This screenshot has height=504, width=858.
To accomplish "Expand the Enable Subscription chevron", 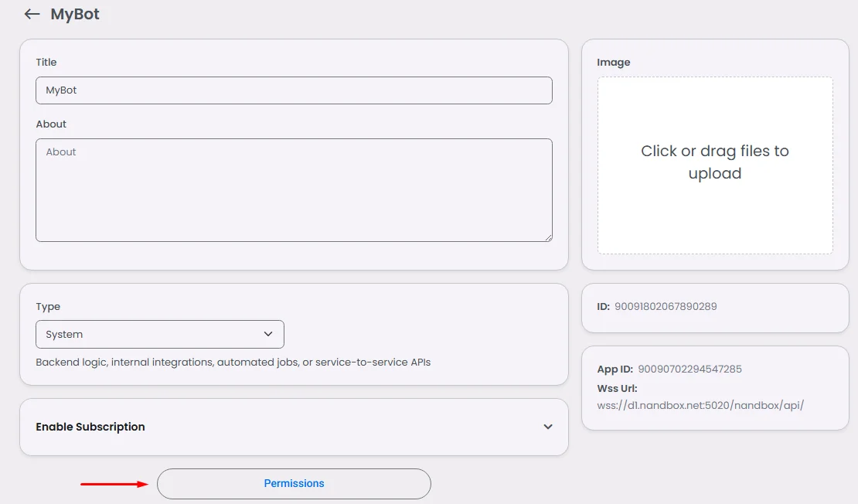I will point(548,427).
